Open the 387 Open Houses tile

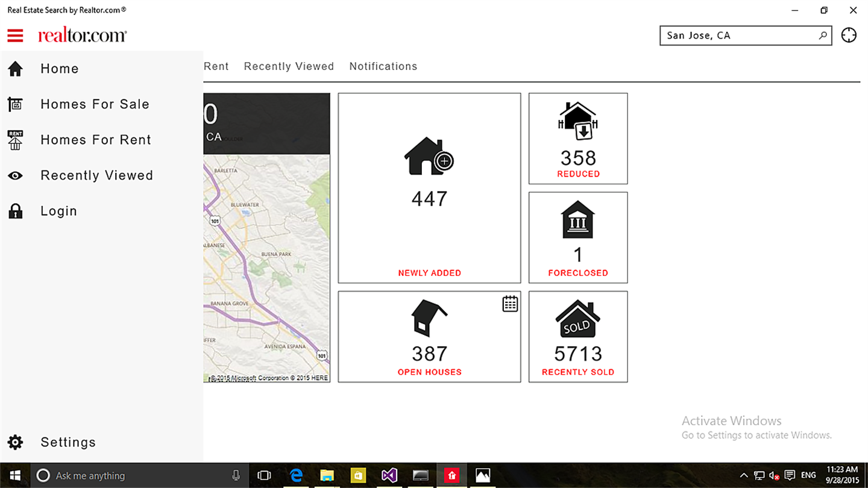tap(429, 337)
